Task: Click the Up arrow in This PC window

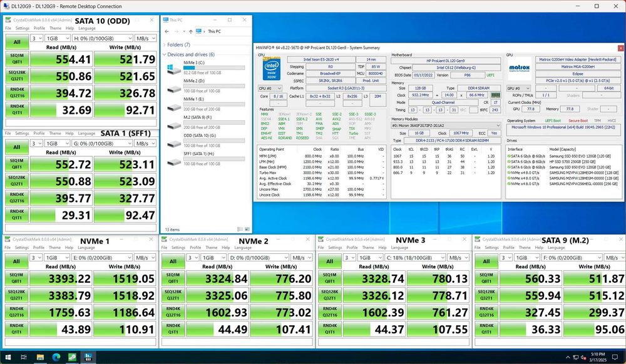Action: 191,31
